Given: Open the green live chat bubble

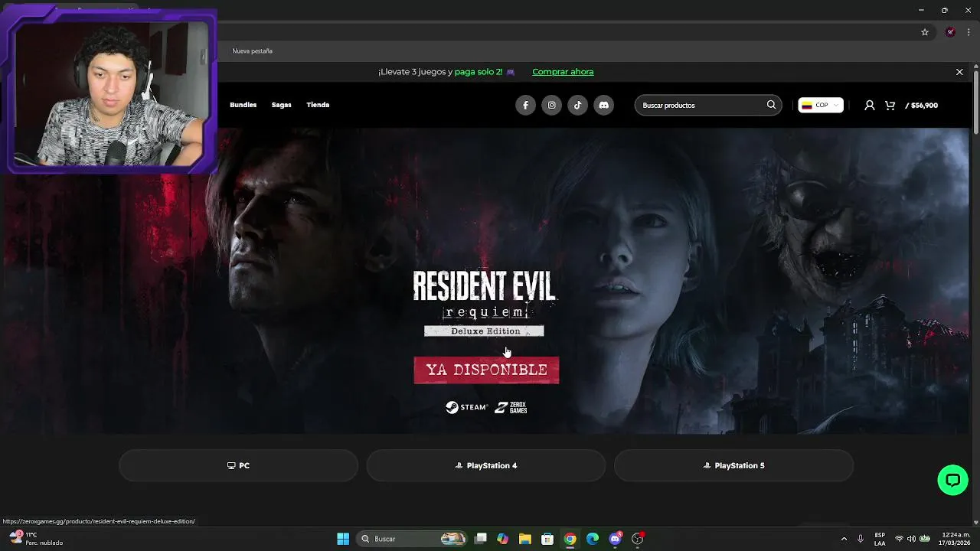Looking at the screenshot, I should (952, 480).
